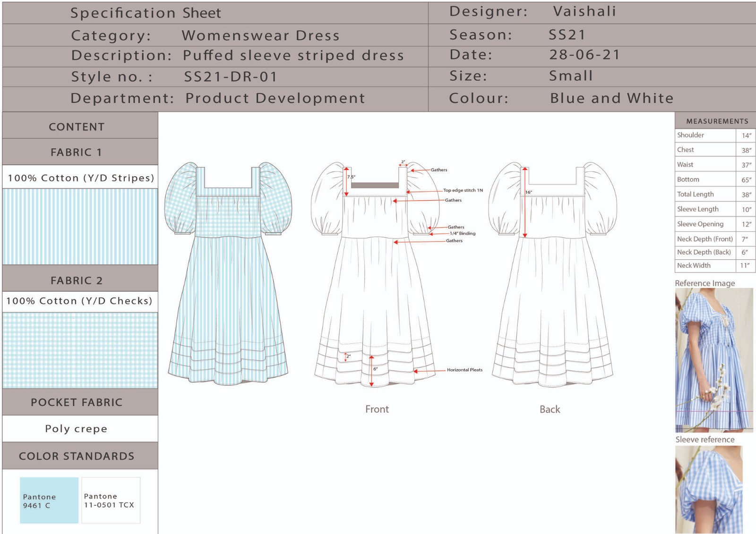Click the "Top edge stitch 1N" annotation
This screenshot has width=756, height=534.
point(463,190)
